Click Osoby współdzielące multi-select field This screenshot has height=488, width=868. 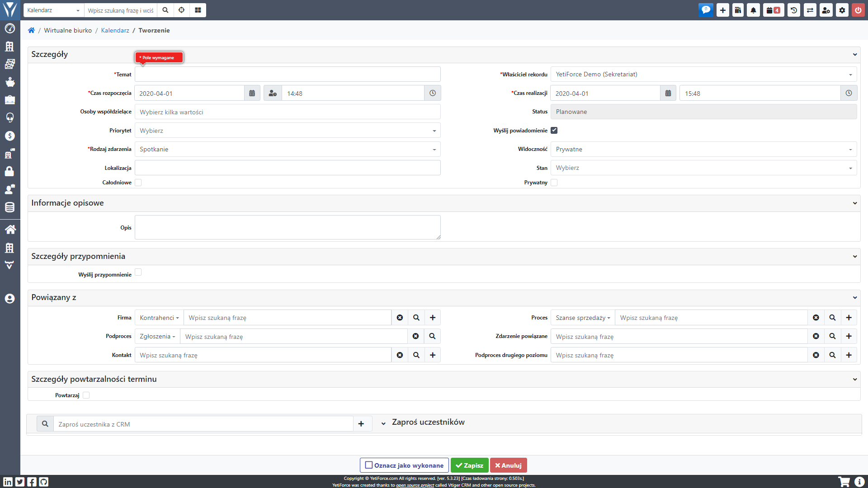pos(288,112)
